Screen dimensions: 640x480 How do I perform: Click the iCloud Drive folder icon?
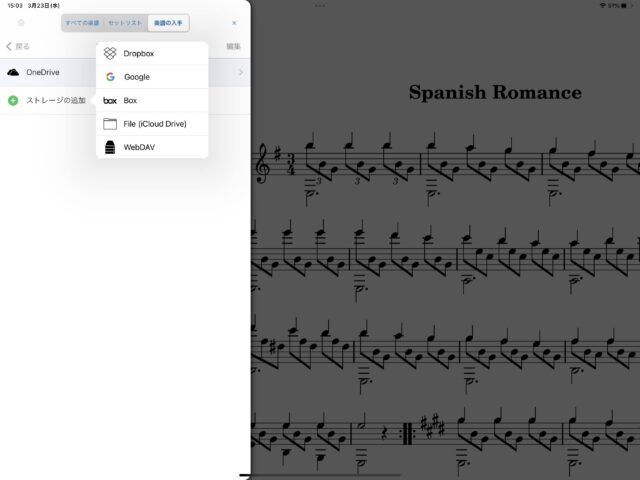tap(110, 124)
